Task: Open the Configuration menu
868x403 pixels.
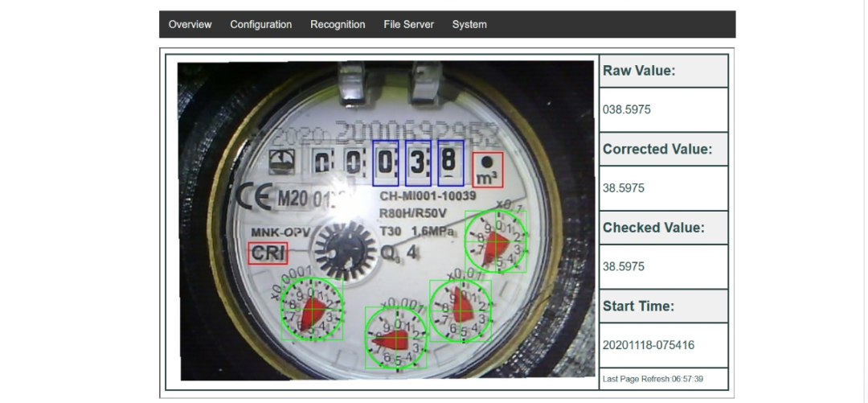Action: pos(260,24)
